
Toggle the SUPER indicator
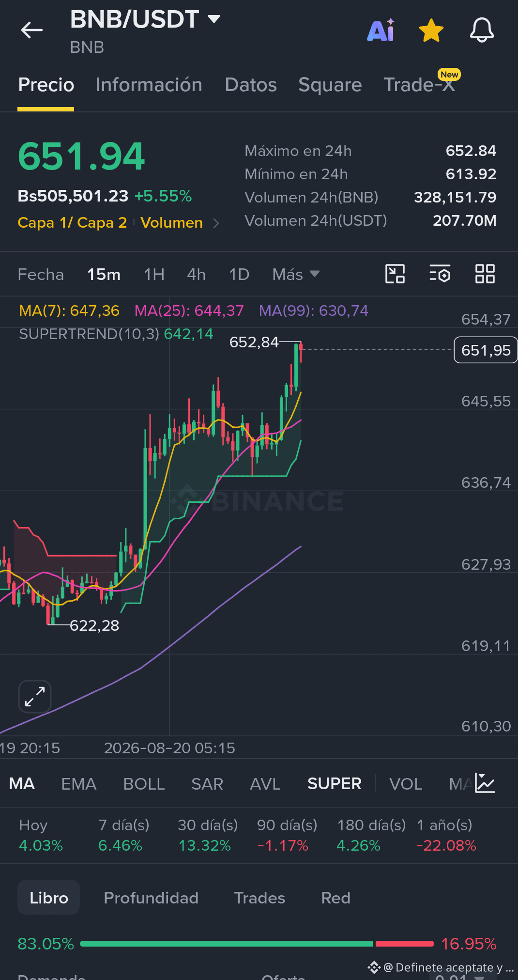(335, 783)
